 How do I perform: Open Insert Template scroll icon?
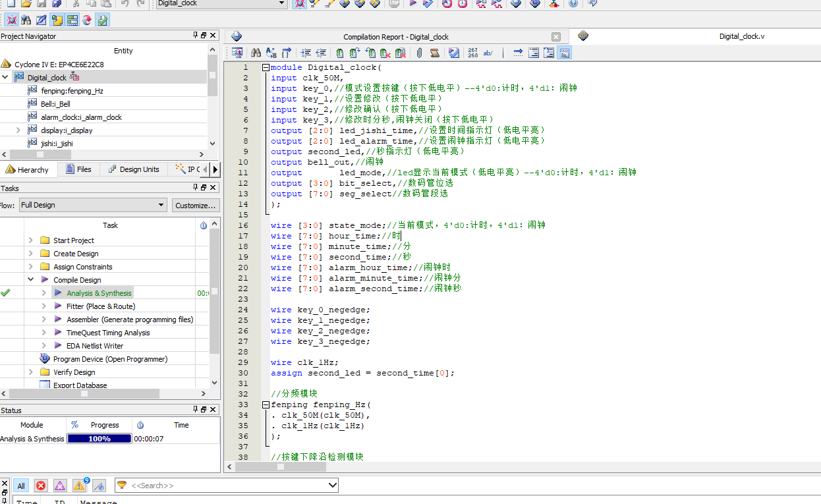pos(434,53)
